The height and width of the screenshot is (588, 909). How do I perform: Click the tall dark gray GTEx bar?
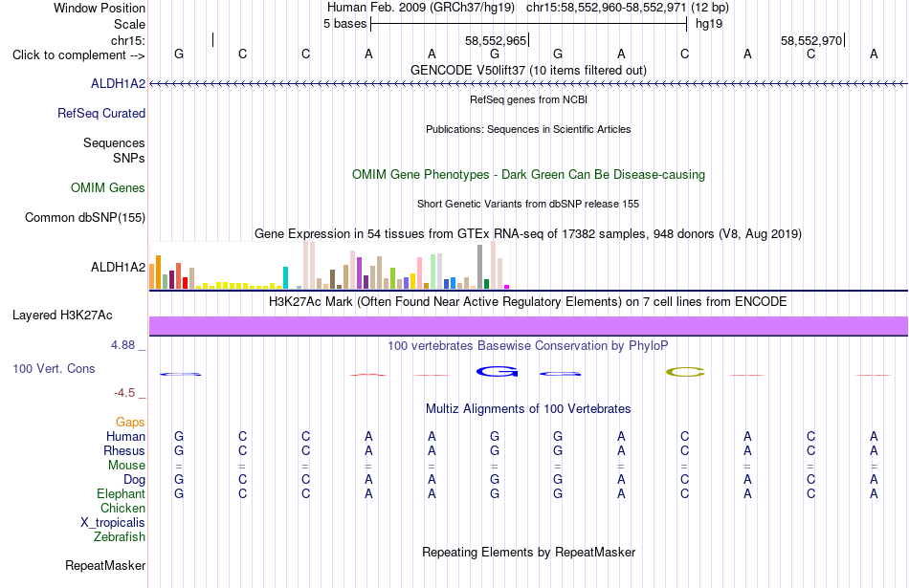coord(480,267)
